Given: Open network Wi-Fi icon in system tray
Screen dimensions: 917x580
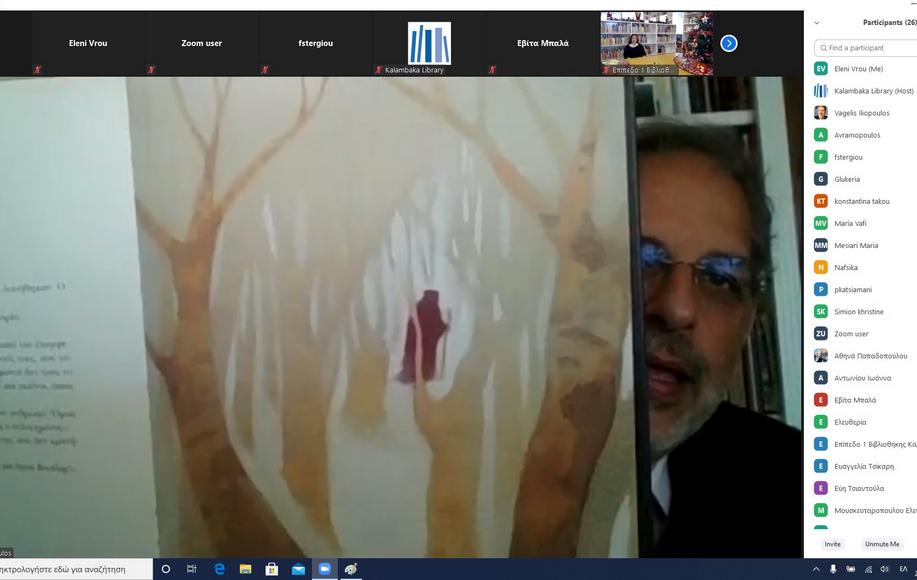Looking at the screenshot, I should [868, 569].
